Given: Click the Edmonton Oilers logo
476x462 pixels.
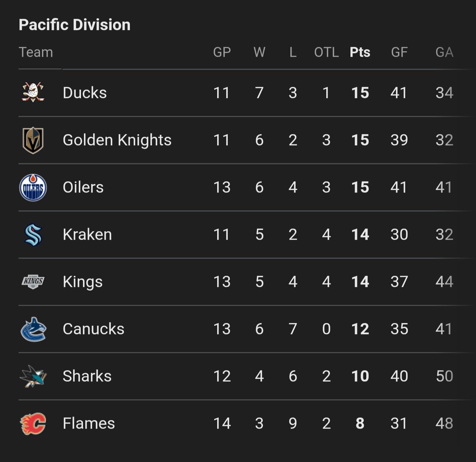Looking at the screenshot, I should (x=33, y=187).
